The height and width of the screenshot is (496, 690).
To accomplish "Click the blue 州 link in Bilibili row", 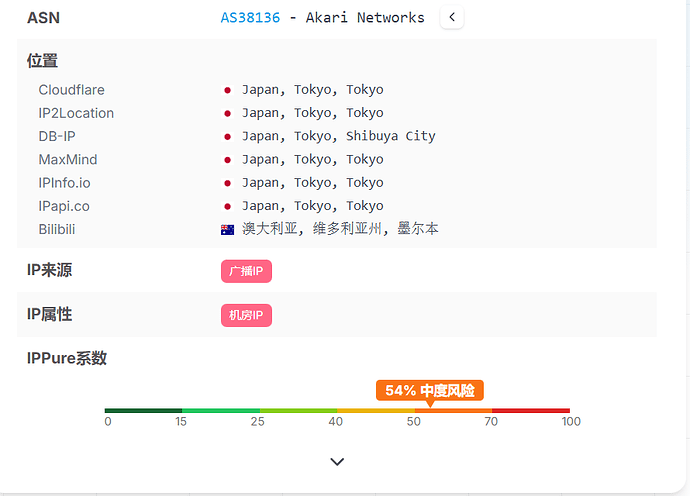I will 375,229.
